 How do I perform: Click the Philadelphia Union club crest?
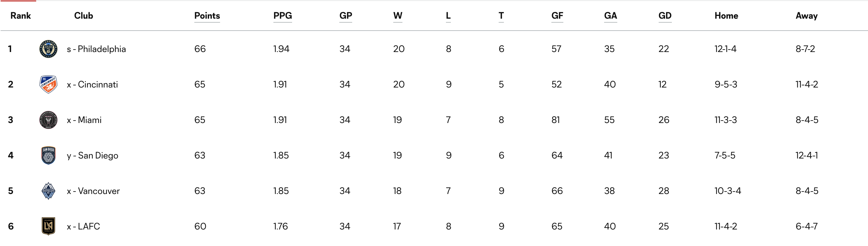[x=48, y=49]
